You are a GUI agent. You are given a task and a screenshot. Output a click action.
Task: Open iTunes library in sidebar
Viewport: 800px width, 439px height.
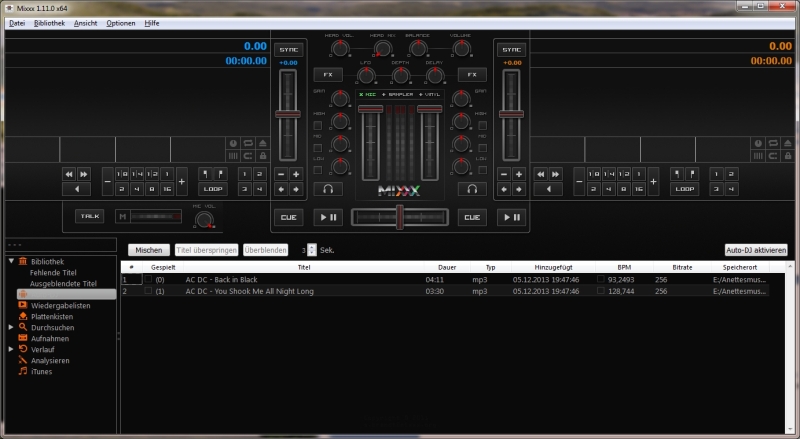41,371
